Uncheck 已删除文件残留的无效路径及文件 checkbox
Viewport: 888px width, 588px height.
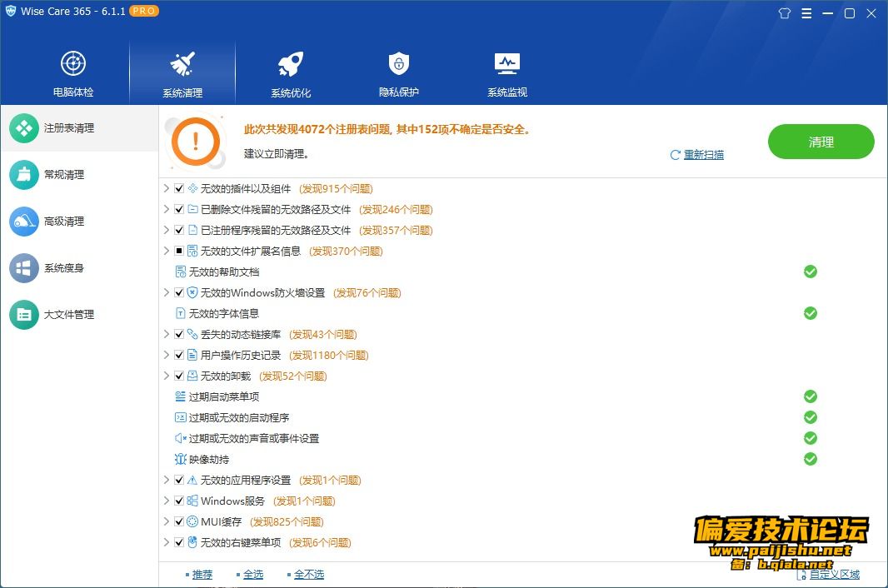click(x=179, y=209)
